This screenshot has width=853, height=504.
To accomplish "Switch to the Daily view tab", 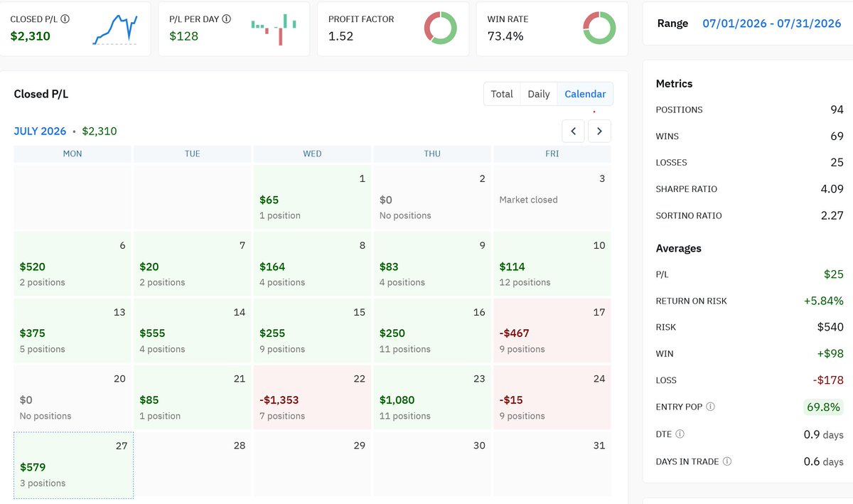I will 539,94.
